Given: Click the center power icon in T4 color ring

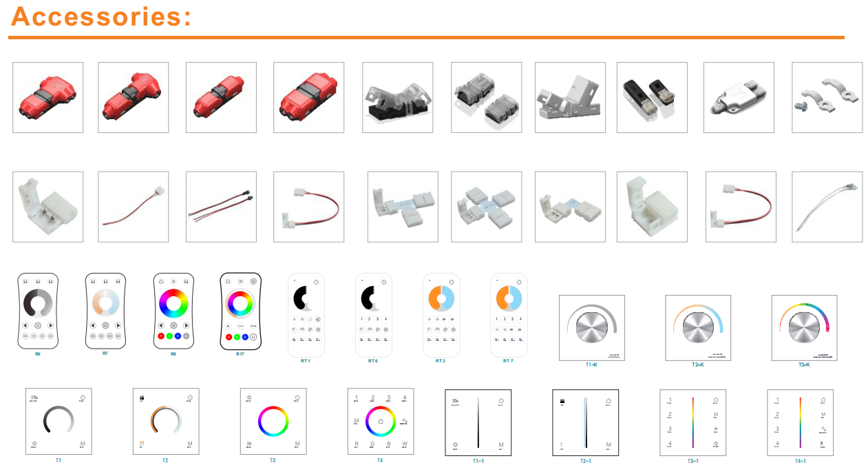Looking at the screenshot, I should 379,421.
